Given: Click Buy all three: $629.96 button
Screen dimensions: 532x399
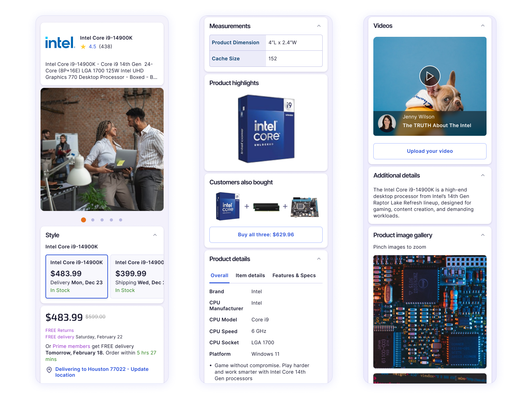Looking at the screenshot, I should coord(266,235).
